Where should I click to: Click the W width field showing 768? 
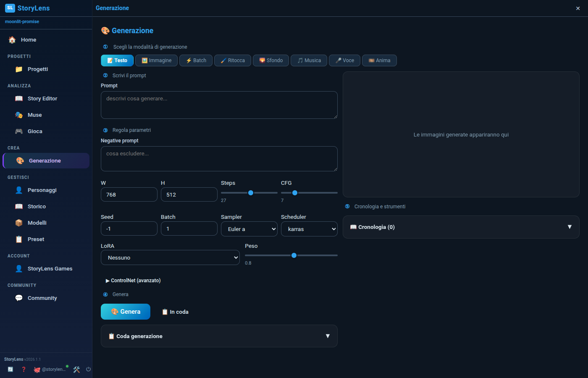coord(129,194)
